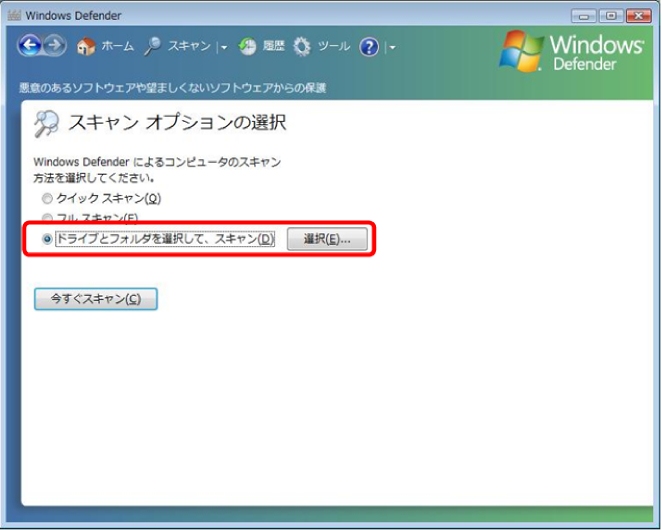Expand the Help dropdown arrow in toolbar
Viewport: 662px width, 530px height.
(392, 48)
